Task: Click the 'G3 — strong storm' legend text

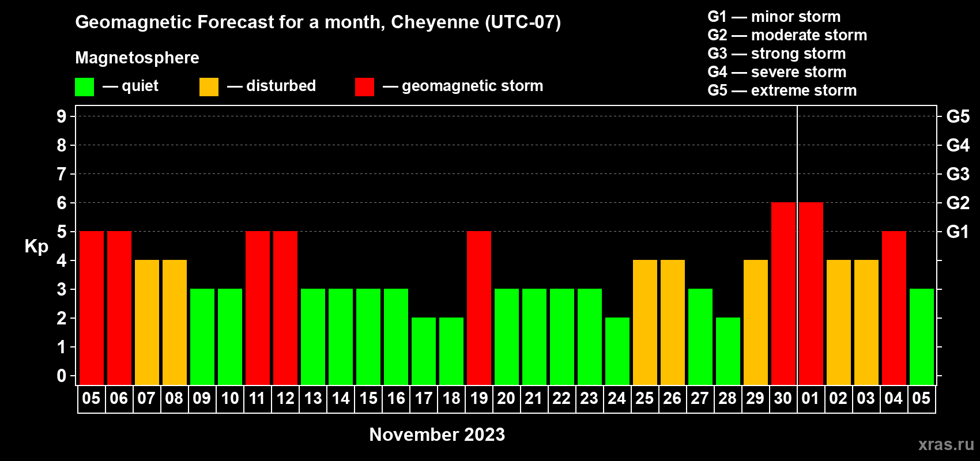Action: tap(777, 54)
